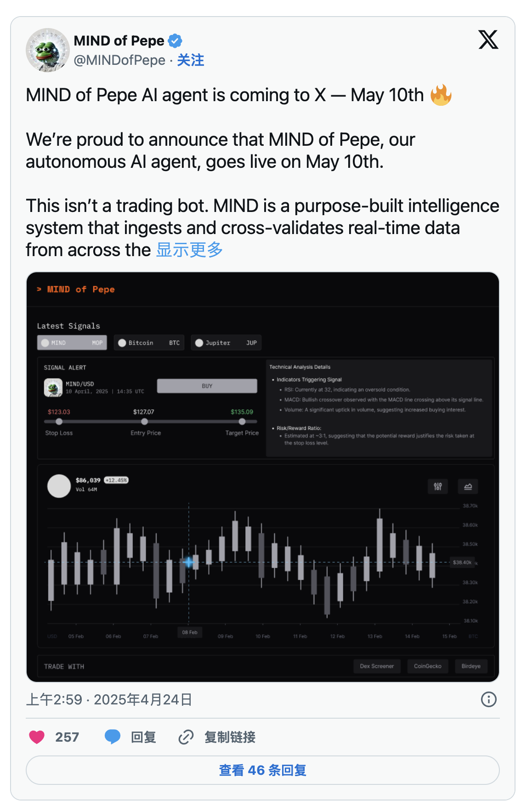Click the 关注 follow link
This screenshot has width=521, height=812.
tap(191, 60)
